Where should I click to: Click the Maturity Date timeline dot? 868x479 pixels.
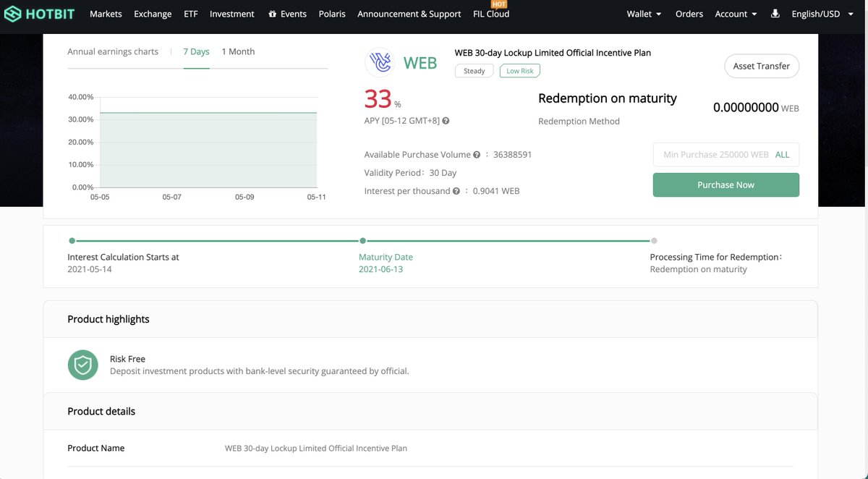coord(362,241)
